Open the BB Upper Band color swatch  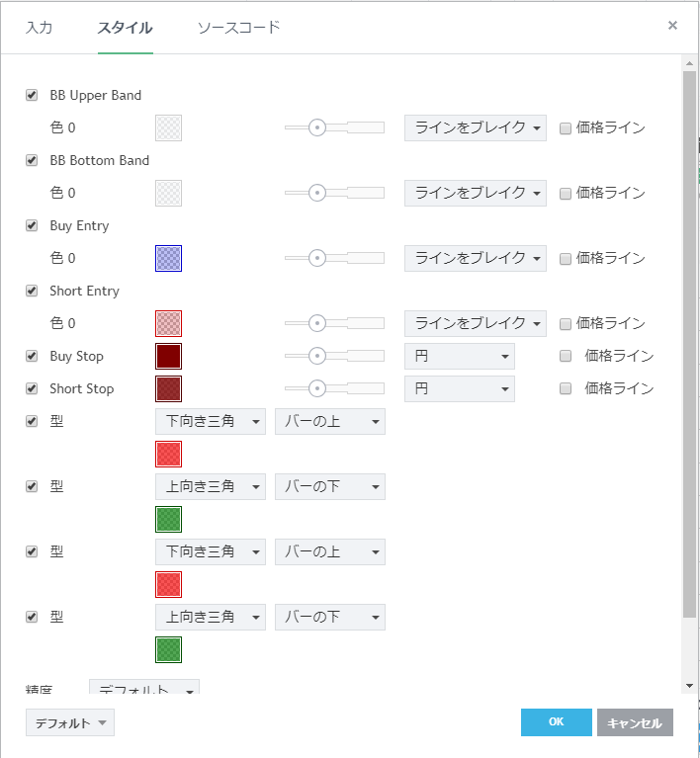[x=168, y=127]
